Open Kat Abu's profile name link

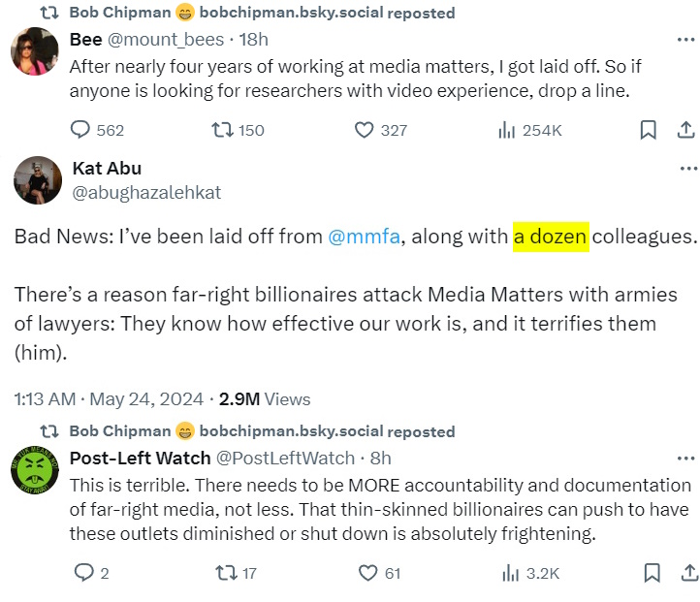click(x=107, y=170)
